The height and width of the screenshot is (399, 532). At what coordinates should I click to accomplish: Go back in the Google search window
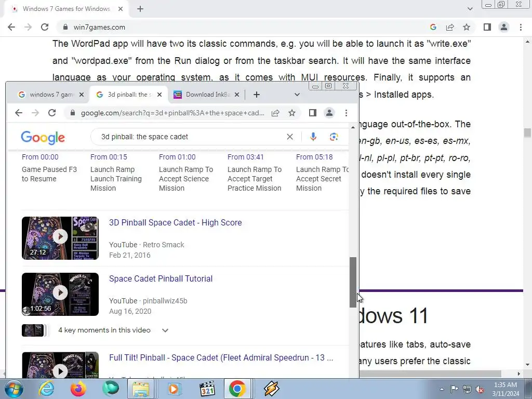(x=19, y=113)
